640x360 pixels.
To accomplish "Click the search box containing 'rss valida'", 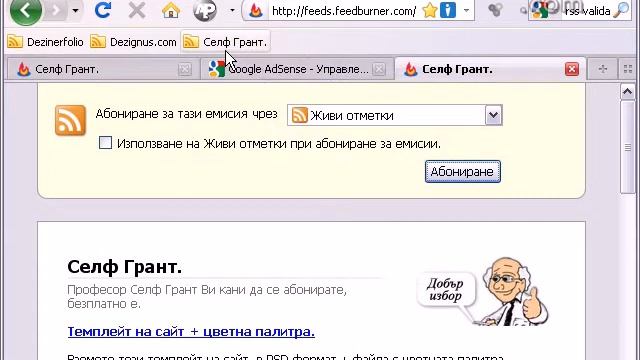I will pyautogui.click(x=588, y=11).
